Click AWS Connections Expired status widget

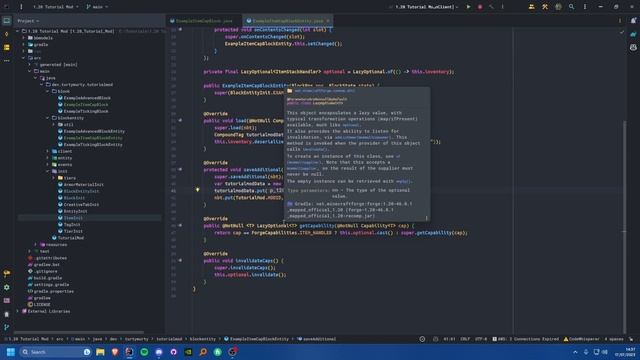click(x=525, y=339)
